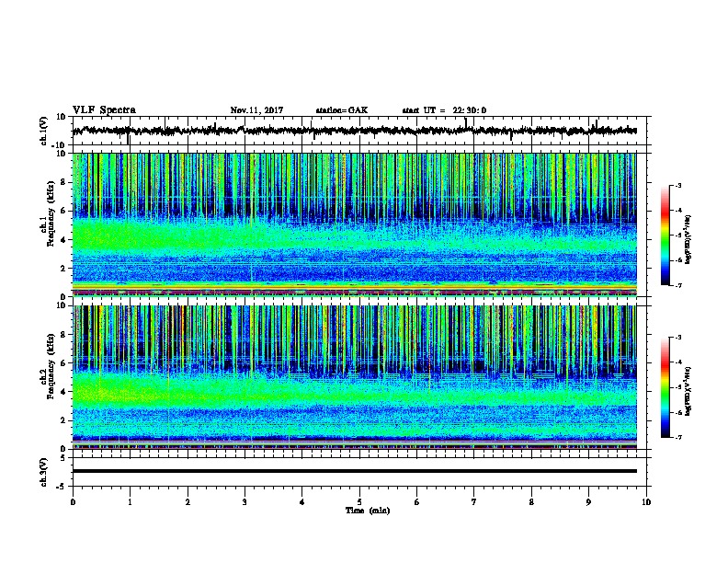The width and height of the screenshot is (728, 563).
Task: Click the '3' tick label on time axis
Action: tap(245, 502)
